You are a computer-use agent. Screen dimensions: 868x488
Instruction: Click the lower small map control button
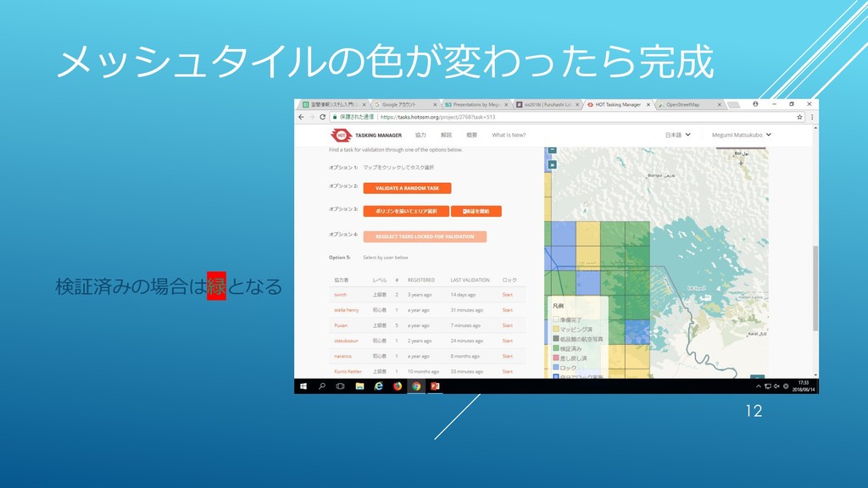coord(552,164)
